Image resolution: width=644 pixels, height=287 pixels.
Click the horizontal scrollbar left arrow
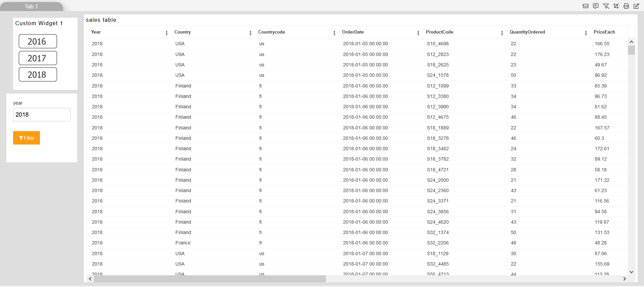(90, 279)
